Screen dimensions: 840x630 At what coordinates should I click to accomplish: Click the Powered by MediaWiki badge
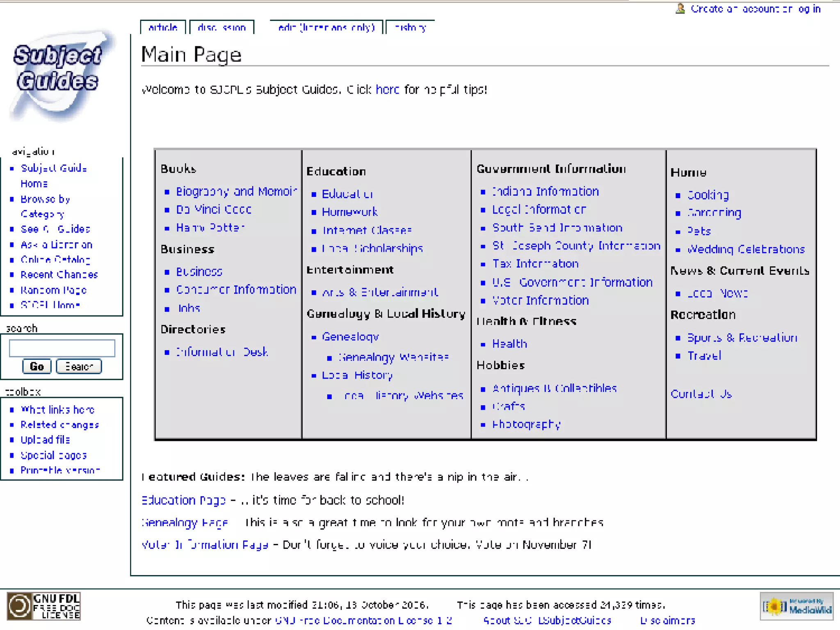pyautogui.click(x=796, y=605)
